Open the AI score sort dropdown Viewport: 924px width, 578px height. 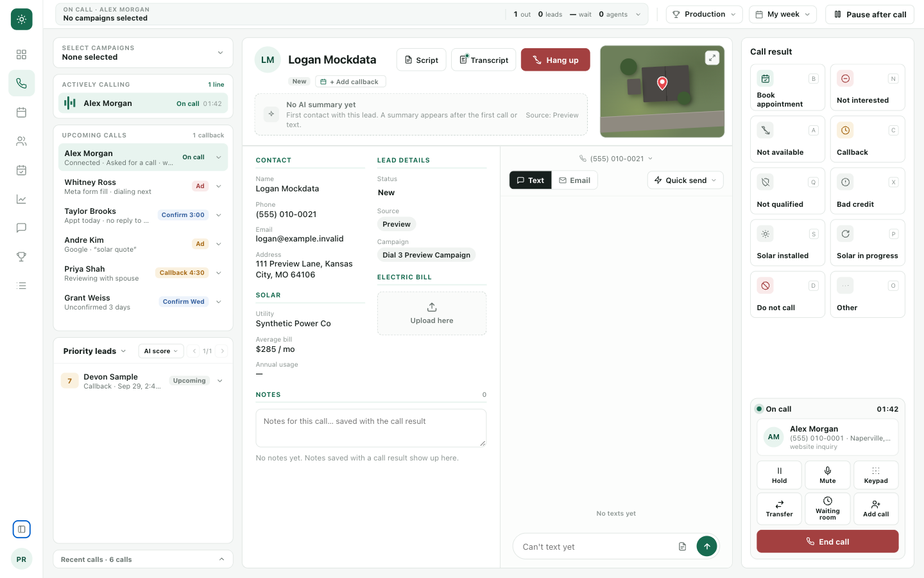tap(161, 351)
